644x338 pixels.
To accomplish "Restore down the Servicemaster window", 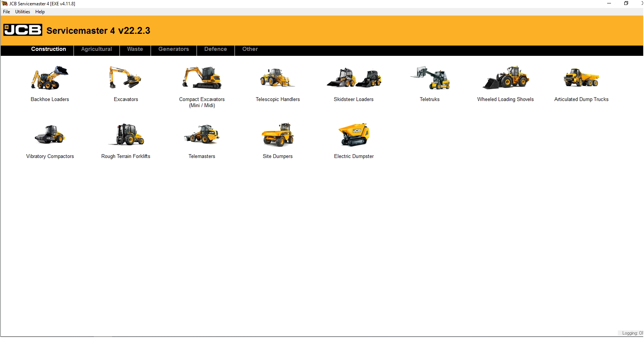I will (x=626, y=3).
